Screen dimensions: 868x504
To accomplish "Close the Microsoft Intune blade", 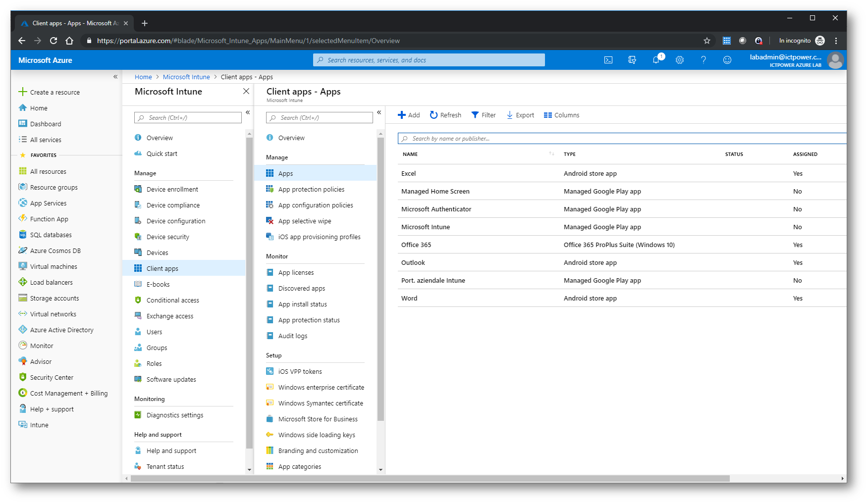I will [x=246, y=92].
